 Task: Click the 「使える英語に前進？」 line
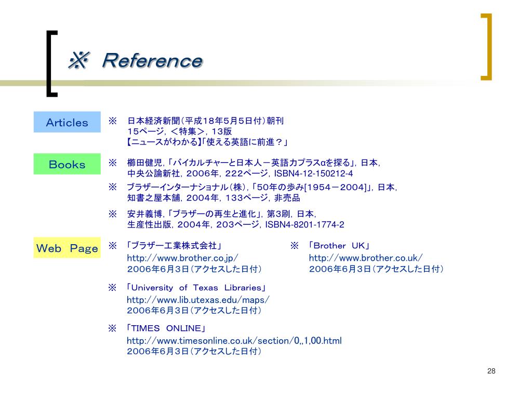click(207, 142)
